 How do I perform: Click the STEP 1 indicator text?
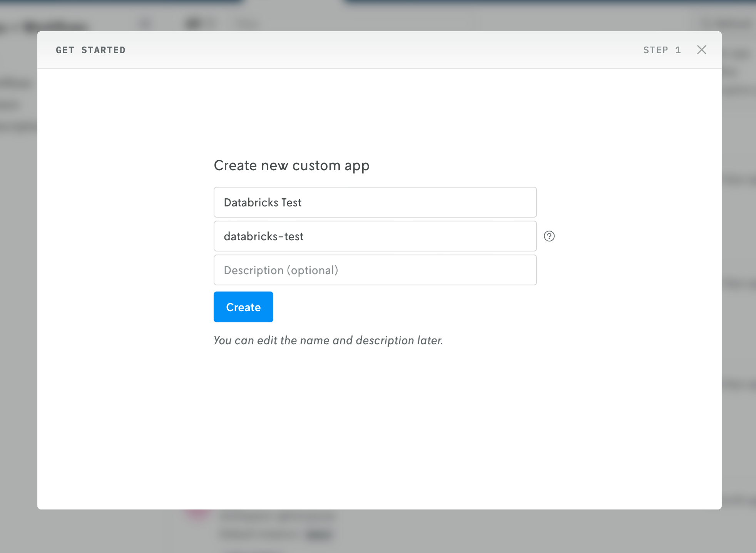[662, 50]
